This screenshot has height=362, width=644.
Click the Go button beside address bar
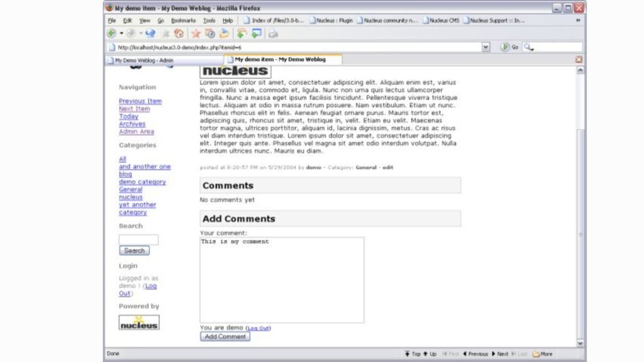(x=509, y=47)
